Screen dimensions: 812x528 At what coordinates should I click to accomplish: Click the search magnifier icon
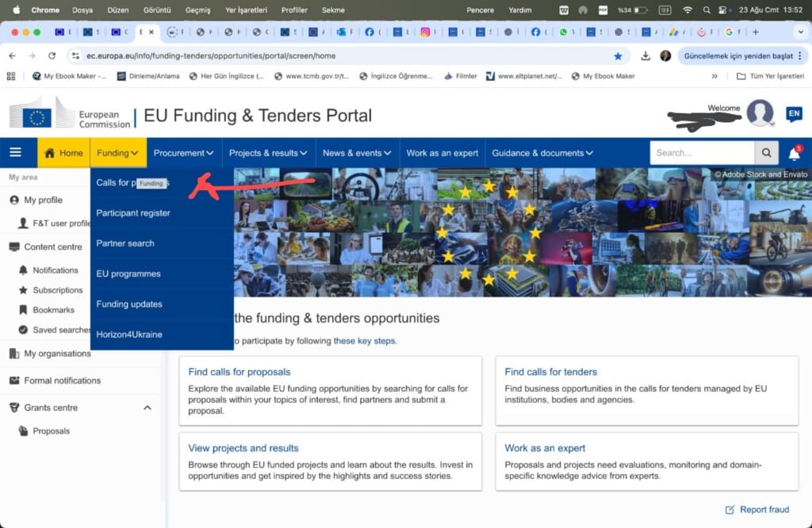766,152
